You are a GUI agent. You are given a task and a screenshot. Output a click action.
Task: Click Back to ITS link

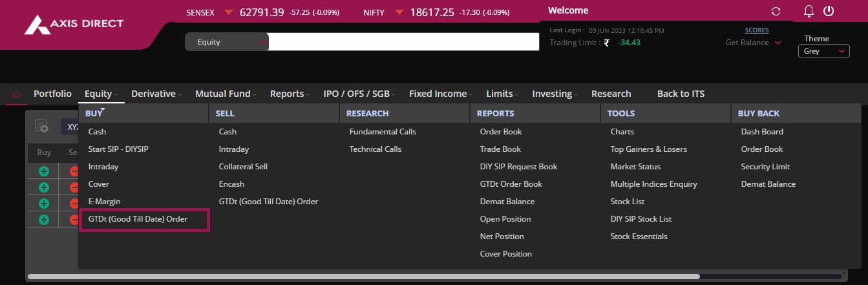(x=681, y=94)
